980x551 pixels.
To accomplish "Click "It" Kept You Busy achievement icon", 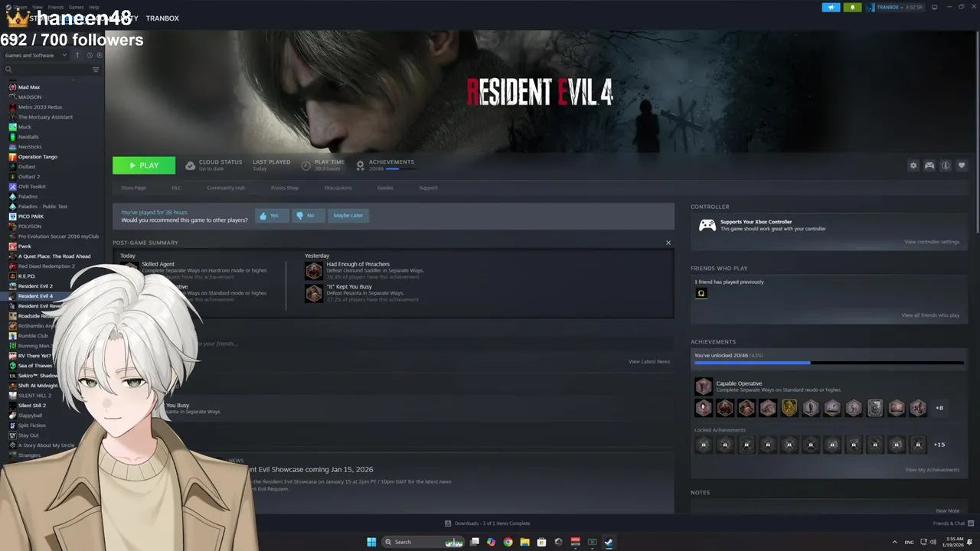I will click(x=313, y=293).
